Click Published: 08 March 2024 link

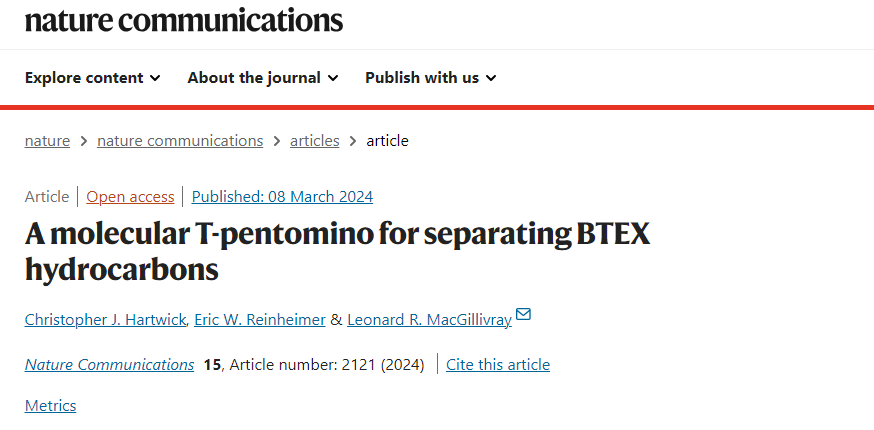(282, 197)
